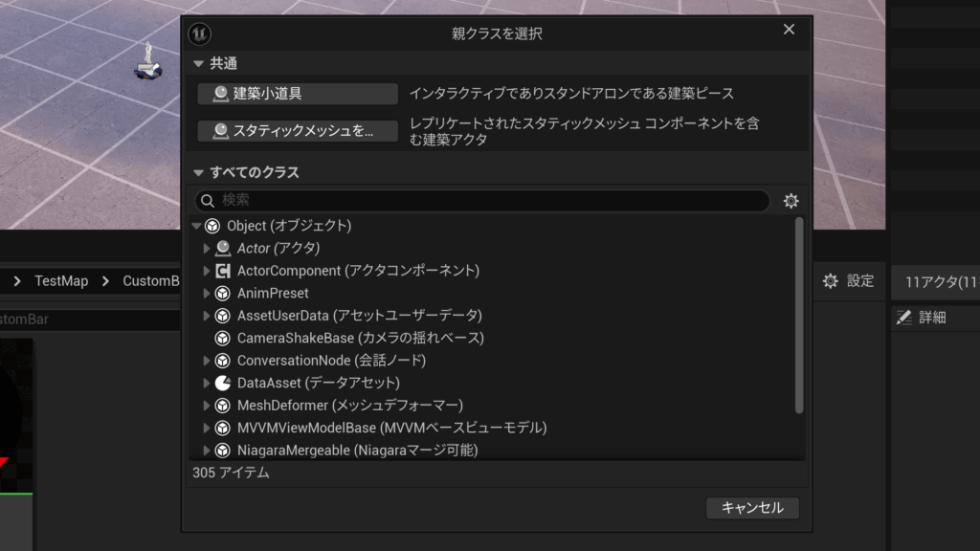The image size is (980, 551).
Task: Select ConversationNode (会話ノード) row
Action: [492, 361]
